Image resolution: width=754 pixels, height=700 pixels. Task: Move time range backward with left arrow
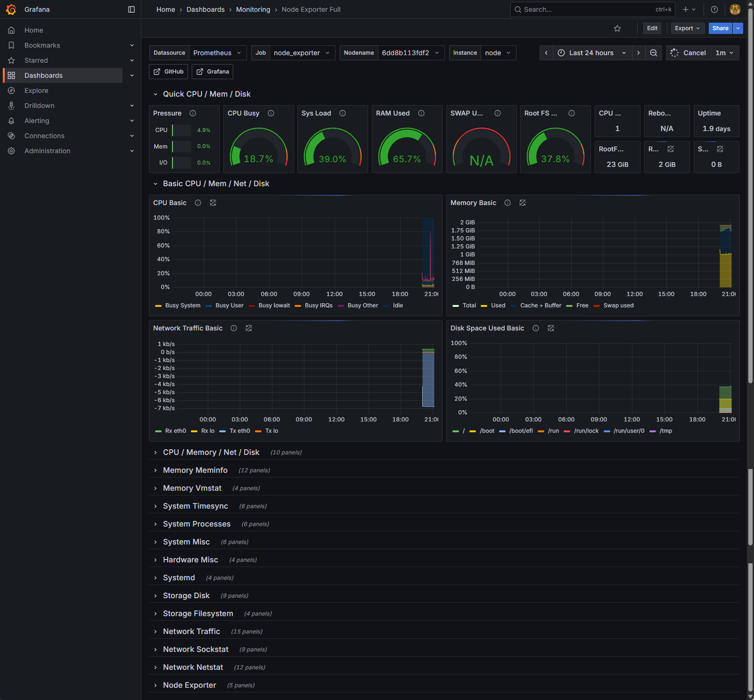tap(546, 53)
